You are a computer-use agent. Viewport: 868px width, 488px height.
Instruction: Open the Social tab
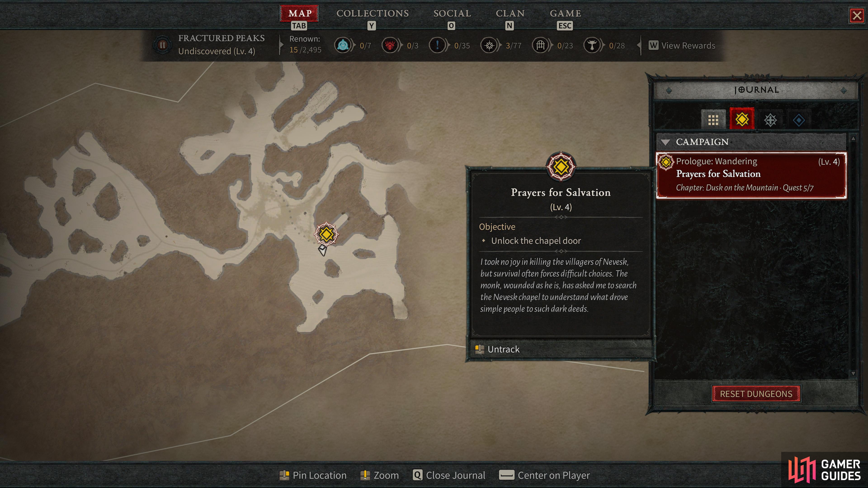(452, 14)
